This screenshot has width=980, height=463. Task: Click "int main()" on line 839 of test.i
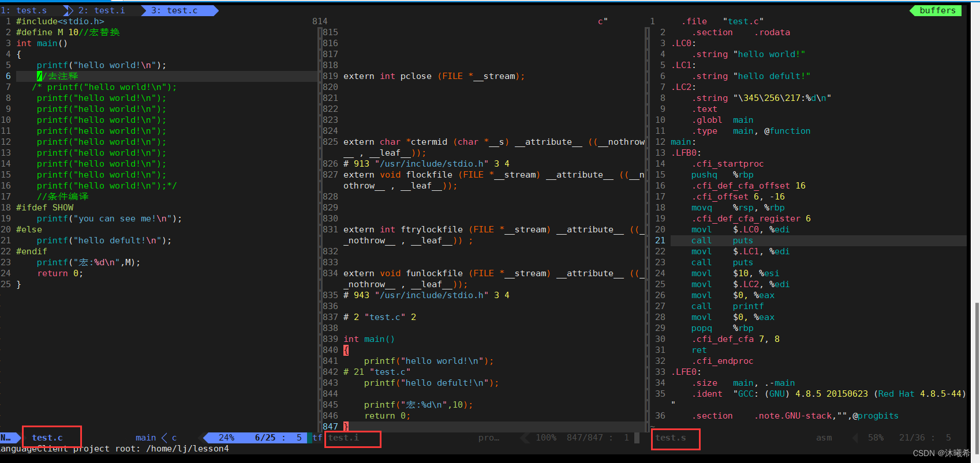tap(369, 339)
